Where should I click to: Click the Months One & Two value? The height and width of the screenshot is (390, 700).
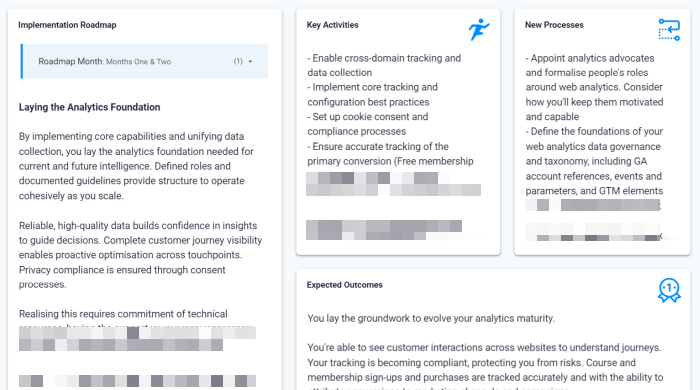coord(138,62)
